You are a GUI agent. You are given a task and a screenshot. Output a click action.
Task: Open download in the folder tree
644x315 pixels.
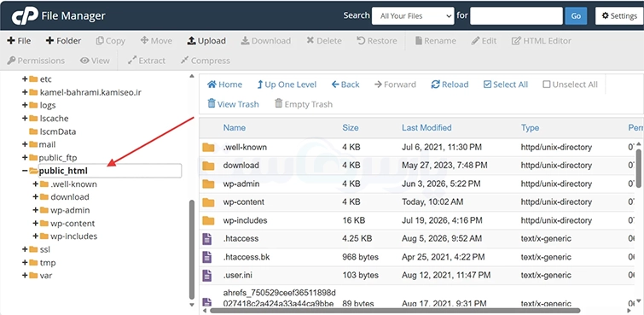tap(70, 197)
